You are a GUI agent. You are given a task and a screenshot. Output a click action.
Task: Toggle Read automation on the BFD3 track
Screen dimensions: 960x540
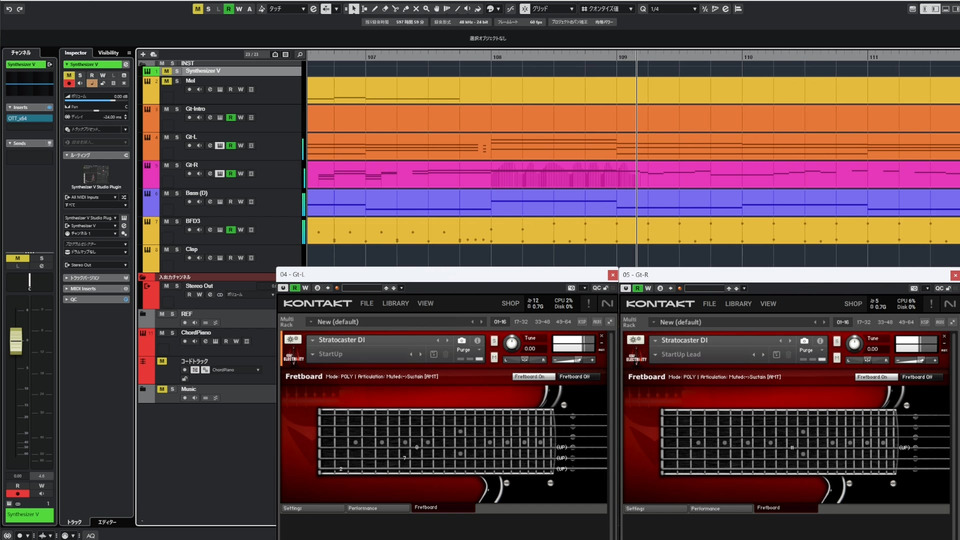click(x=230, y=230)
